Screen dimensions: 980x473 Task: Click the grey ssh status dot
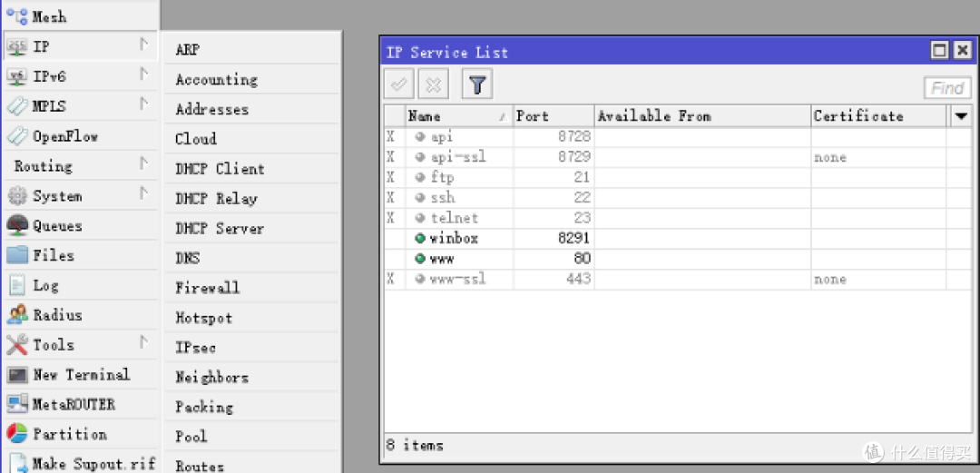[419, 198]
